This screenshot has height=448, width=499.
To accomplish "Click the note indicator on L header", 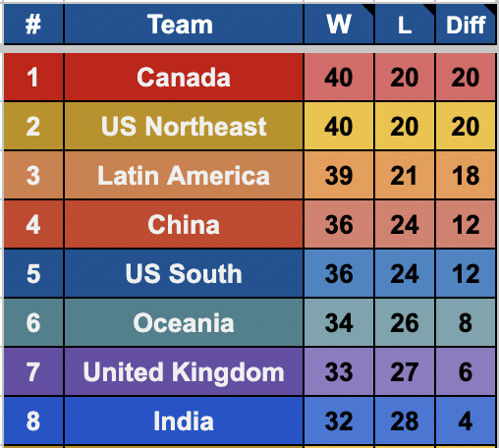I will [430, 9].
